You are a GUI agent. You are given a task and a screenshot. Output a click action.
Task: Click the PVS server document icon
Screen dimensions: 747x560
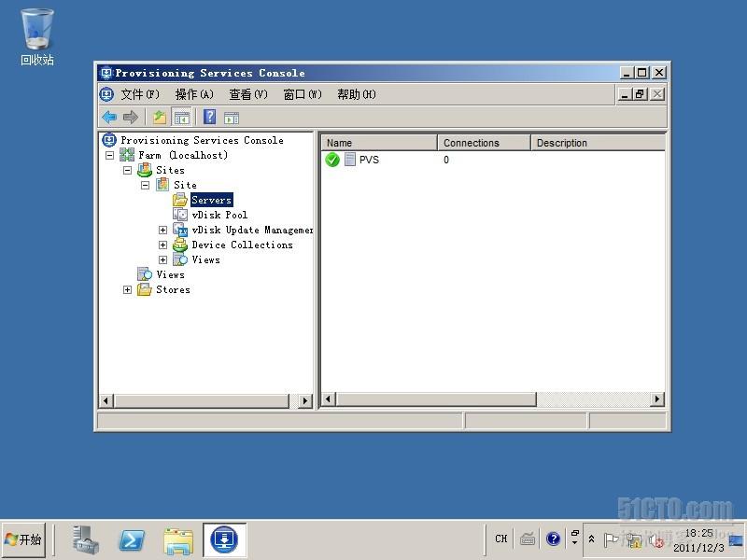349,159
